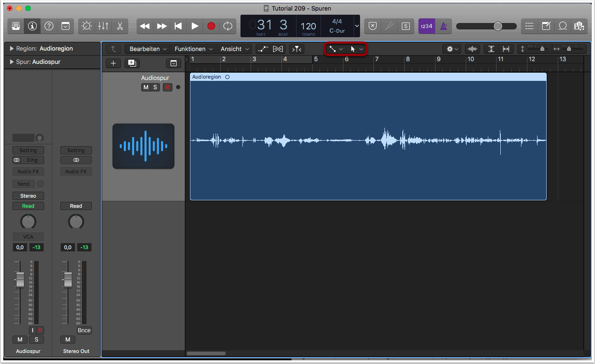Viewport: 595px width, 364px height.
Task: Open the Loop Browser icon
Action: click(562, 26)
